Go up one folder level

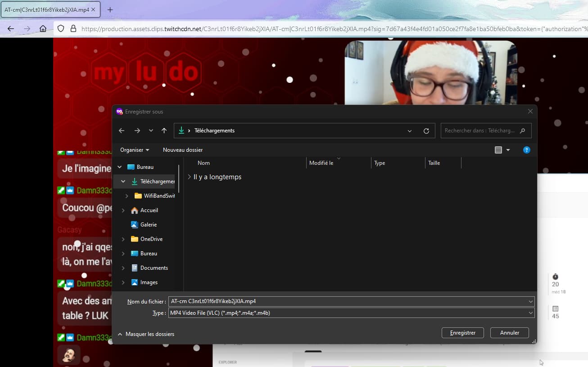(164, 131)
